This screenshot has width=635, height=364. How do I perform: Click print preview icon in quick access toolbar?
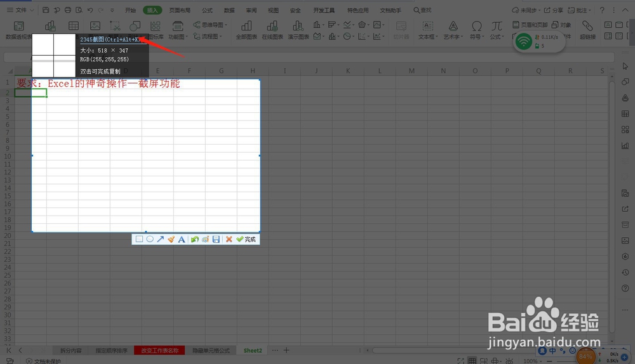pyautogui.click(x=79, y=10)
